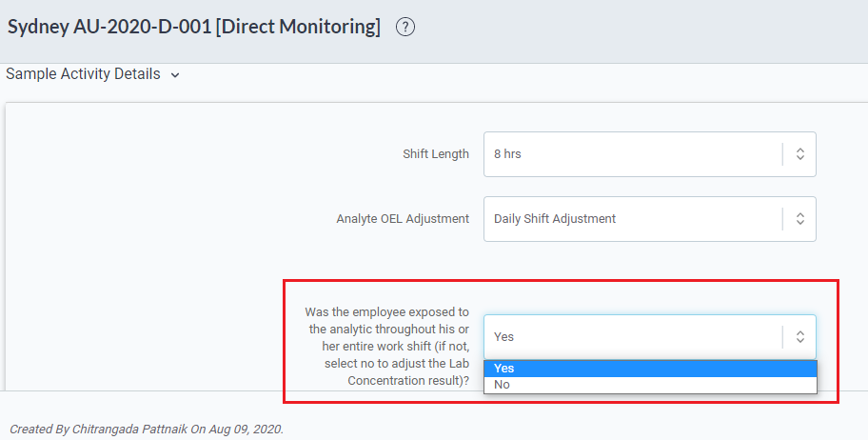Click the Analyte OEL Adjustment label

coord(403,219)
